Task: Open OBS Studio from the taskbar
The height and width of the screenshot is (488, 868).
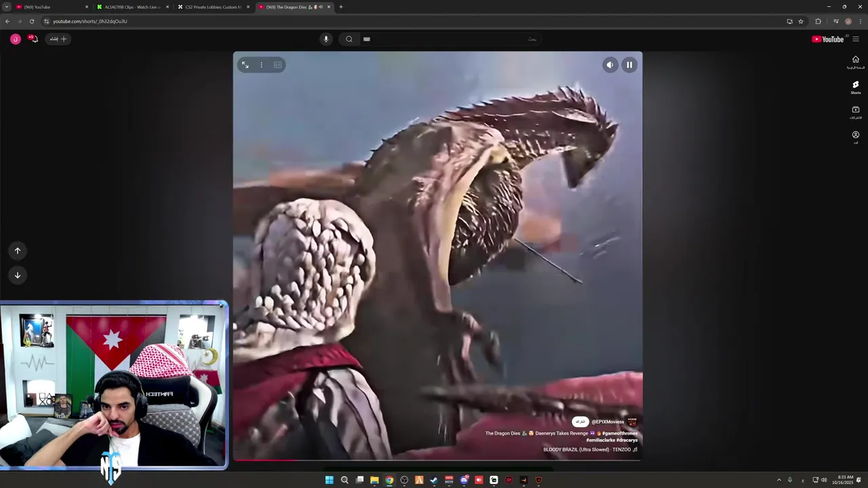Action: [404, 480]
